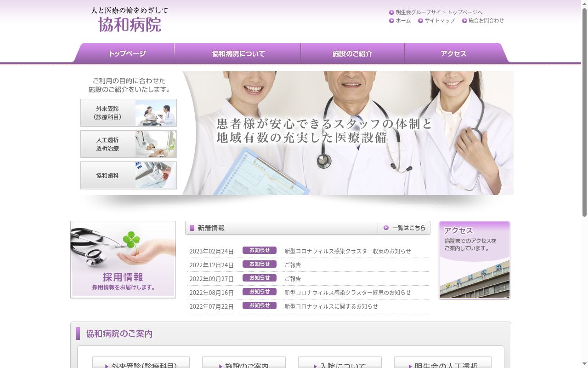
Task: Open the 入院について guide button
Action: [x=340, y=362]
